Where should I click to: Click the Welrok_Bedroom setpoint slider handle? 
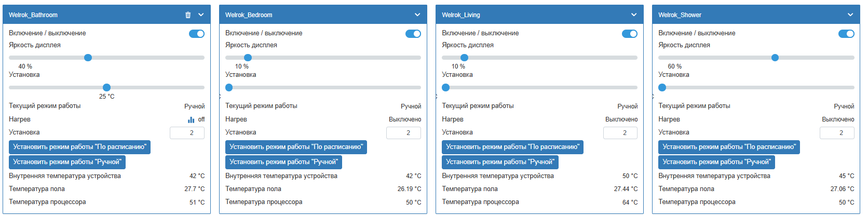[229, 88]
